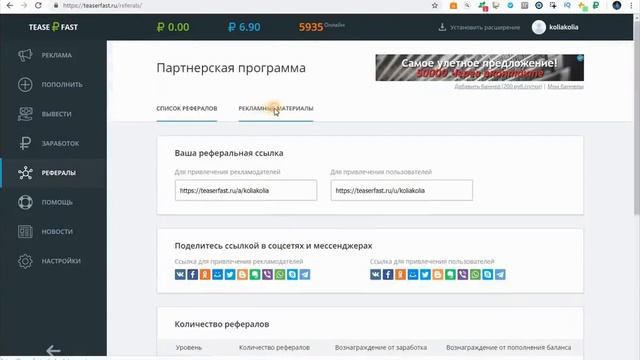This screenshot has height=360, width=640.
Task: Open the Chrome three-dot menu
Action: click(631, 5)
